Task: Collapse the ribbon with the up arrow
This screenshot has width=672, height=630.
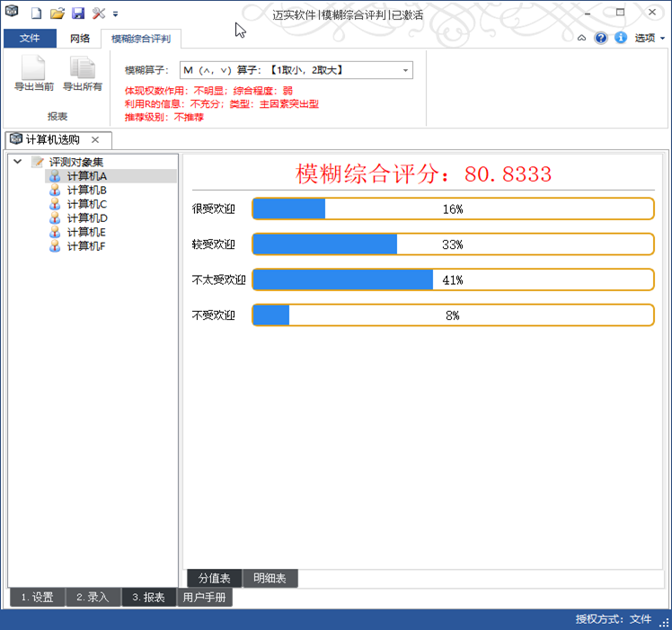Action: tap(582, 38)
